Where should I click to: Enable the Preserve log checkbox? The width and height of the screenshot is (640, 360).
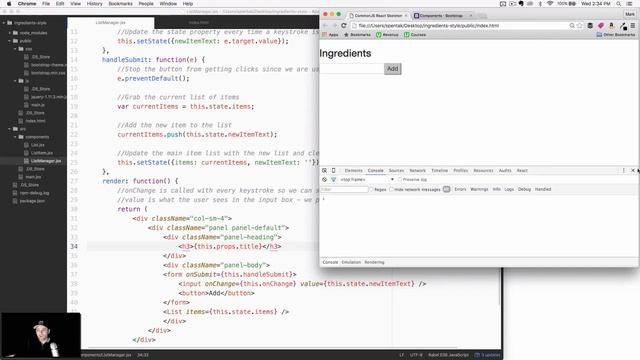400,180
